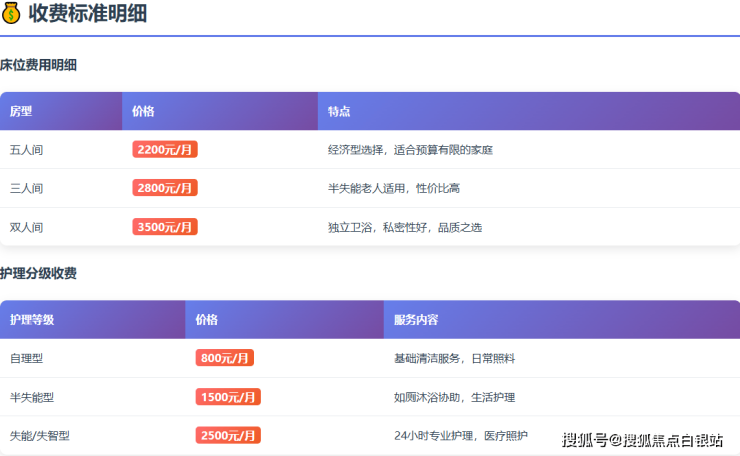This screenshot has width=740, height=456.
Task: Click the 800元/月 price badge
Action: 225,358
